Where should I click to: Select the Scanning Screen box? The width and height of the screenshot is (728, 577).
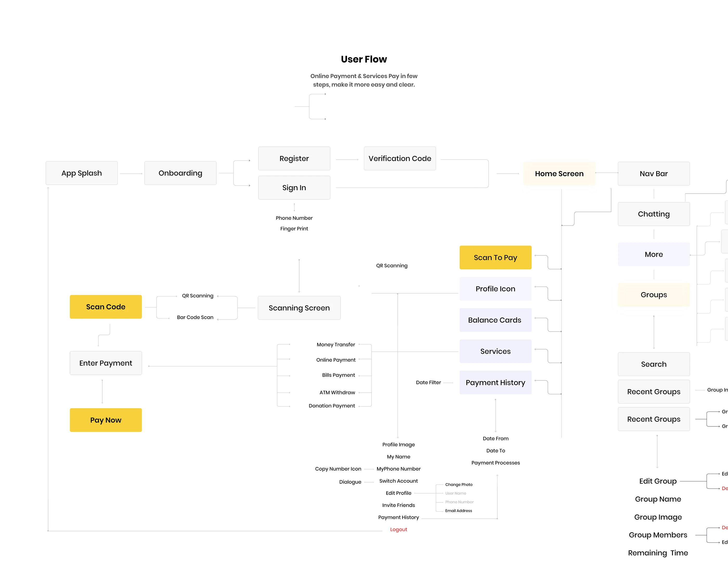pyautogui.click(x=299, y=308)
